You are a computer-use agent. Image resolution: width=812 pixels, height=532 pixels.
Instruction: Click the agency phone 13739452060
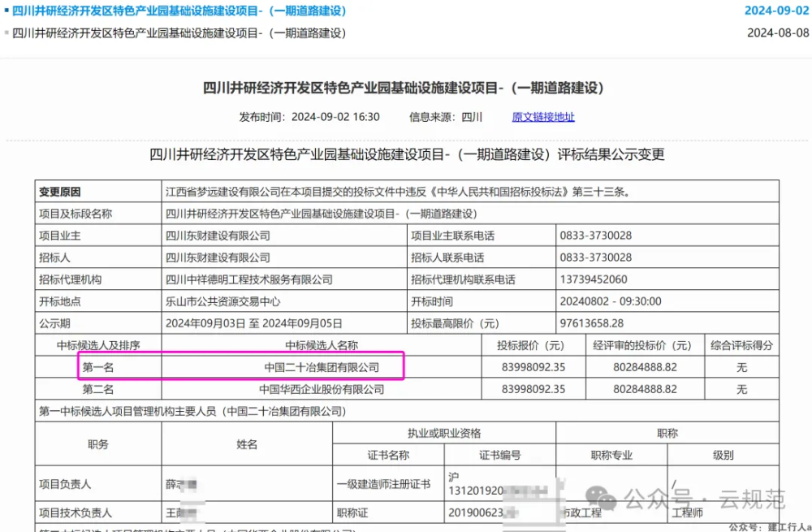click(594, 279)
